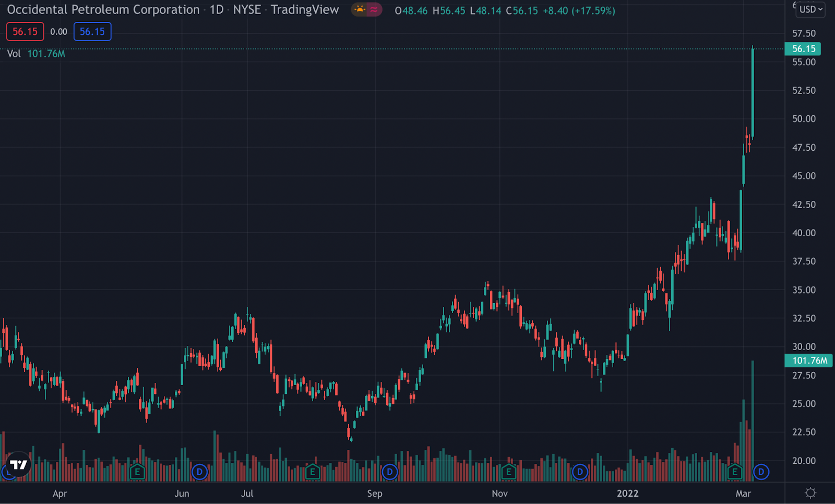
Task: Click the Mar label on time axis
Action: (743, 494)
